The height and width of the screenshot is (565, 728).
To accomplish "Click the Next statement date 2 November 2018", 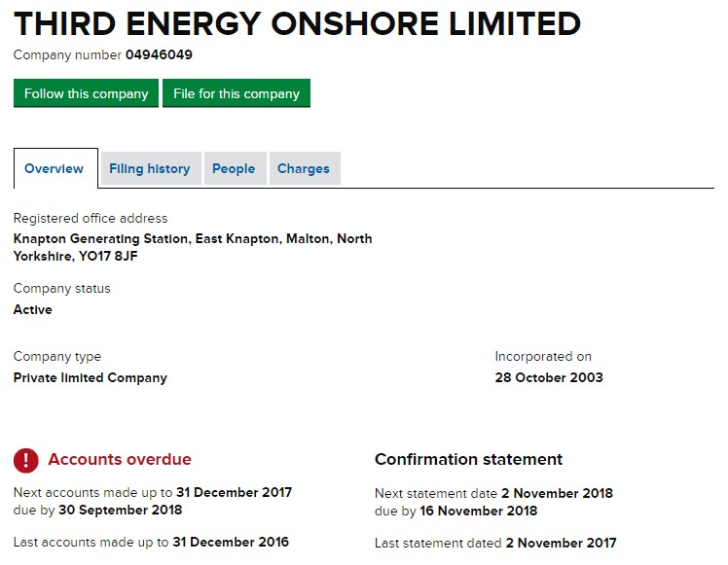I will pyautogui.click(x=557, y=493).
